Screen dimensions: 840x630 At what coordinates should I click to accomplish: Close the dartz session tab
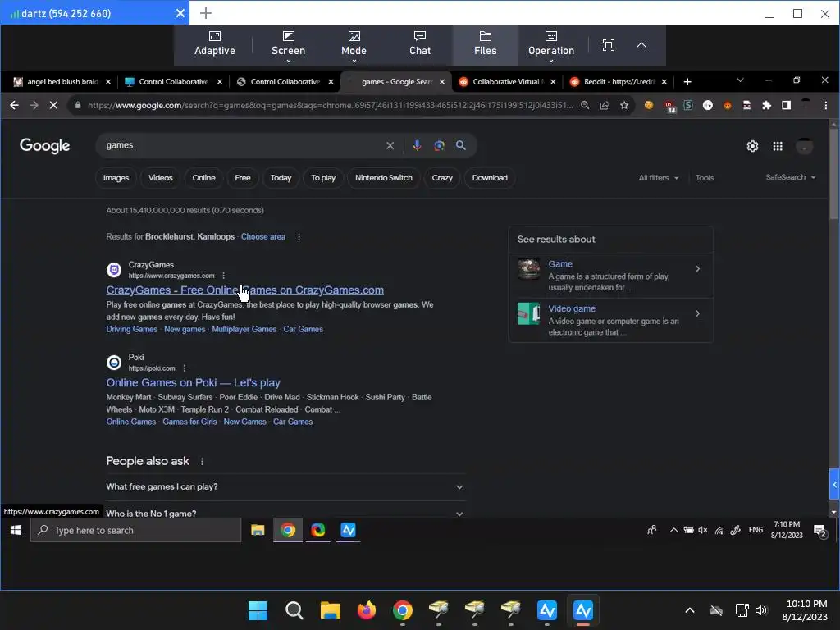pos(180,13)
